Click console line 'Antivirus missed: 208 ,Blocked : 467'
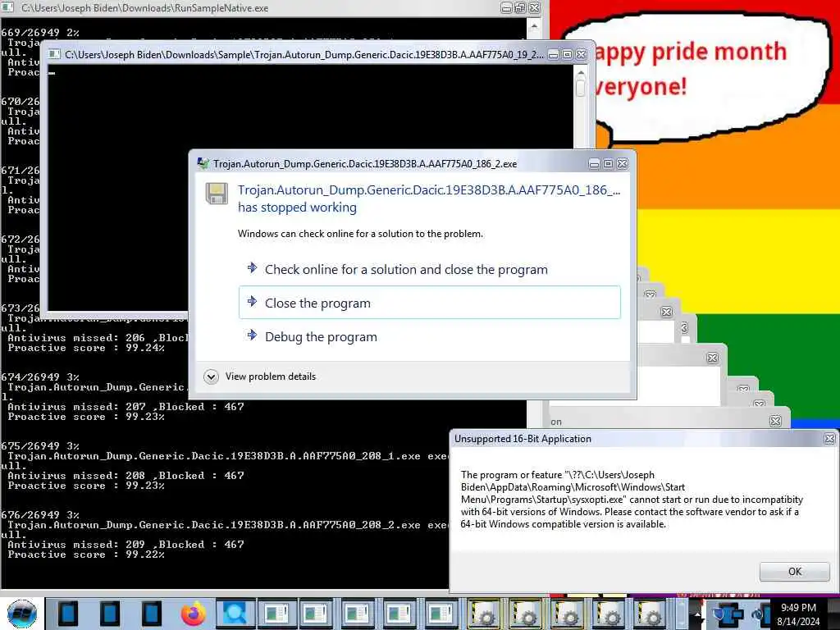Image resolution: width=840 pixels, height=630 pixels. tap(126, 475)
